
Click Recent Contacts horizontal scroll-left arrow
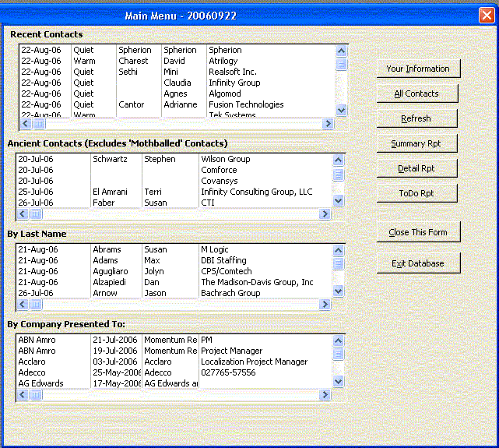[26, 124]
